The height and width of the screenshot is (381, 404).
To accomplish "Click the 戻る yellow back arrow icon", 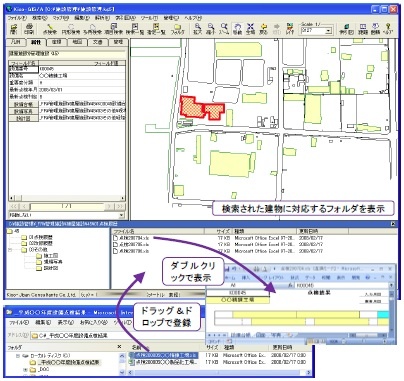I will (x=264, y=29).
